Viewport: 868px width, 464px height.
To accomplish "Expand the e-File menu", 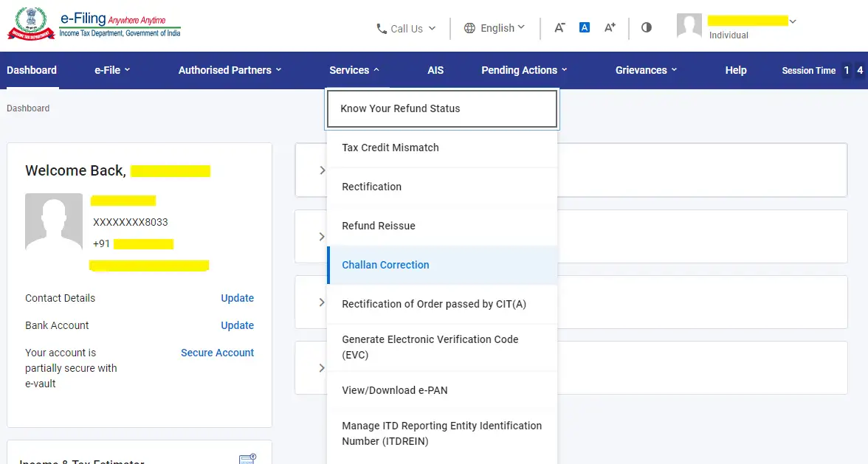I will click(112, 70).
